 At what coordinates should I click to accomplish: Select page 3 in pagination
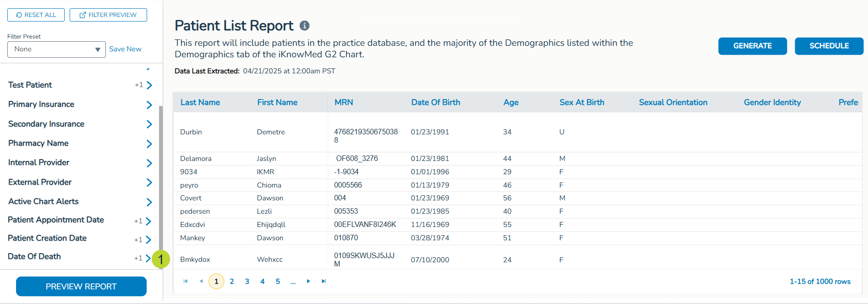coord(247,282)
